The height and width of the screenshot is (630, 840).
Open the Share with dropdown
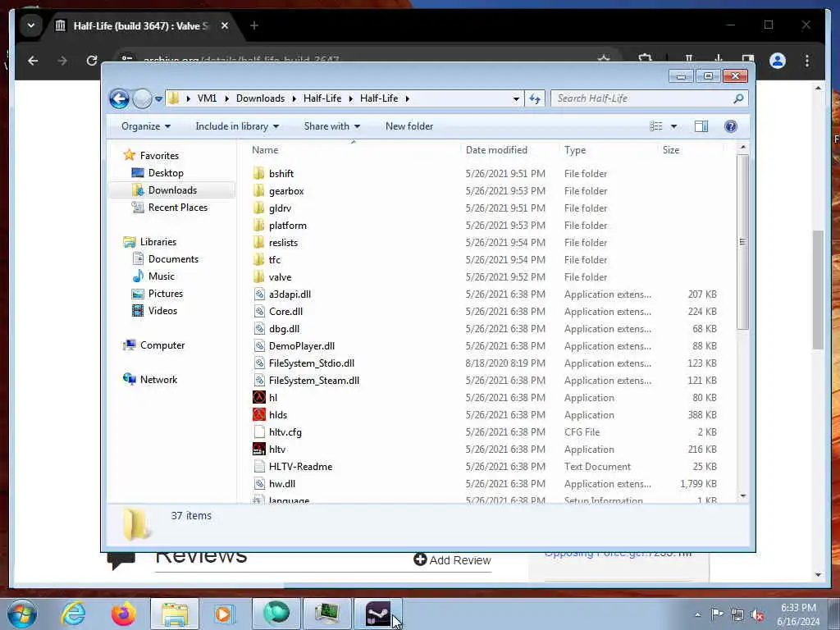coord(332,126)
